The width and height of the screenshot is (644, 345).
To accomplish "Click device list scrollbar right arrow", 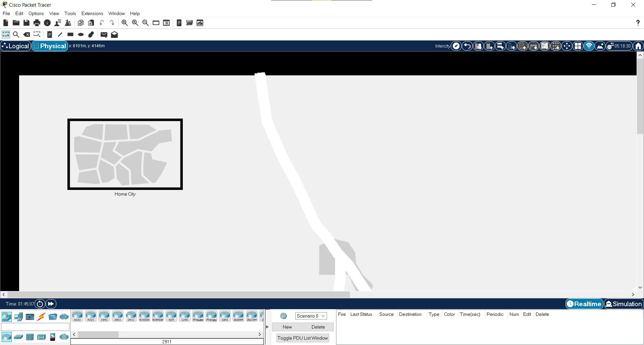I will (260, 334).
